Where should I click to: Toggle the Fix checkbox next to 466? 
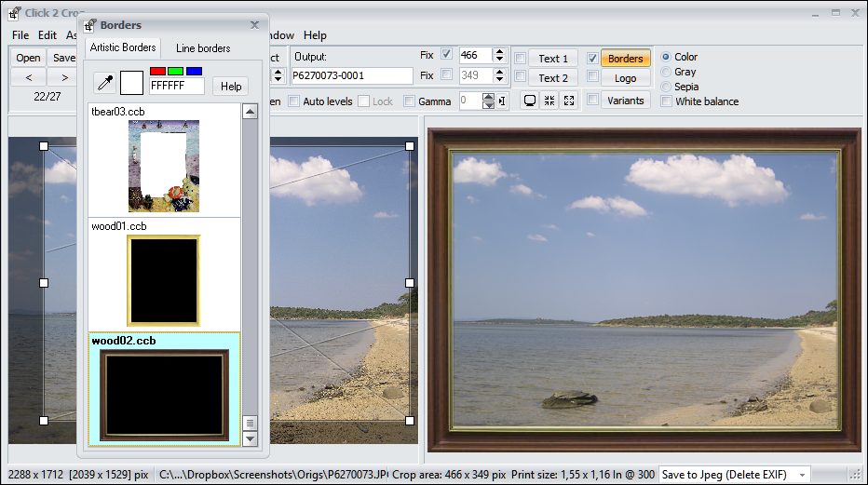(446, 54)
